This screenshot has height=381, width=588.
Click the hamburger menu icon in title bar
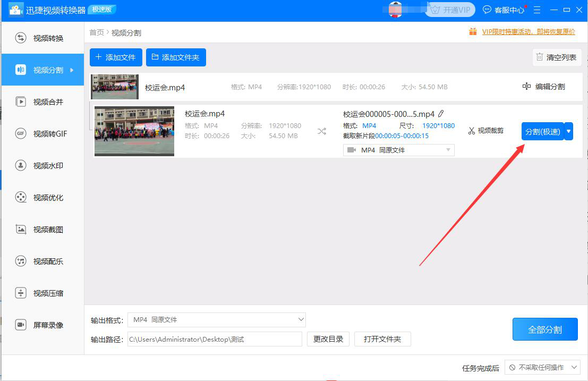tap(537, 10)
